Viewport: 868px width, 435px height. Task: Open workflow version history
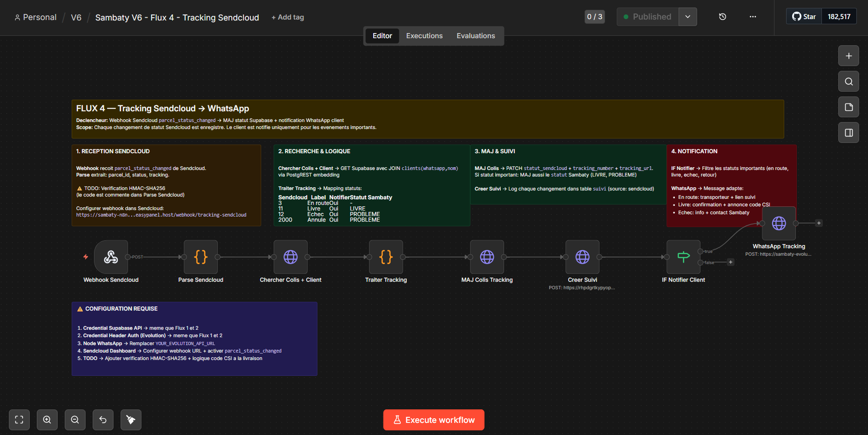(722, 17)
